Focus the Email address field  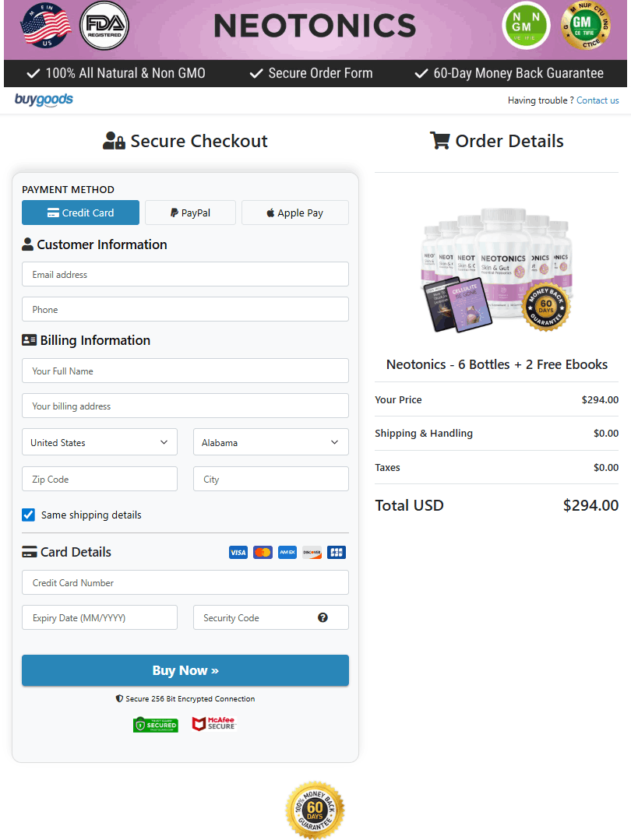pyautogui.click(x=185, y=274)
